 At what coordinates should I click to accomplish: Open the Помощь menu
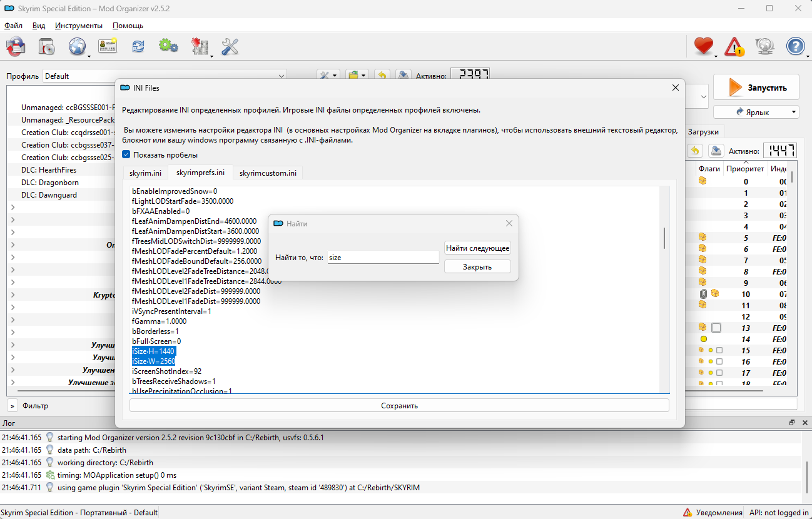tap(128, 26)
